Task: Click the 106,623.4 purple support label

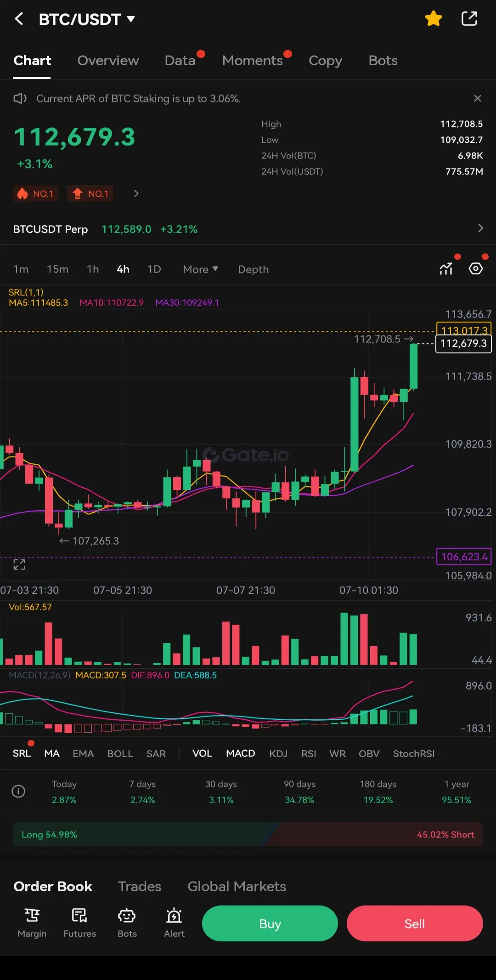Action: pos(463,557)
